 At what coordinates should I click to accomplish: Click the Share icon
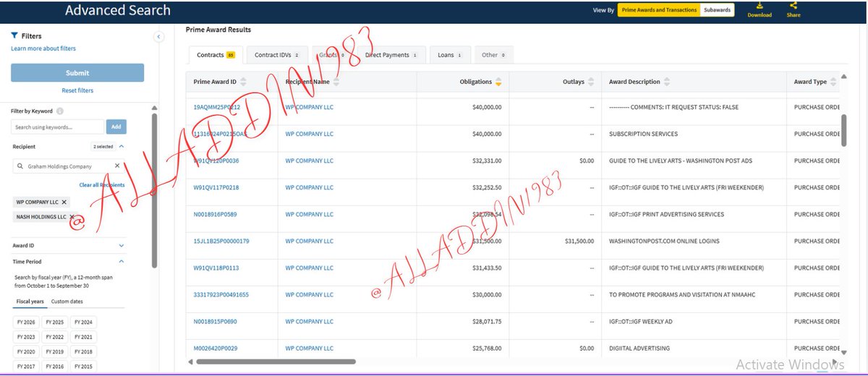click(x=793, y=6)
